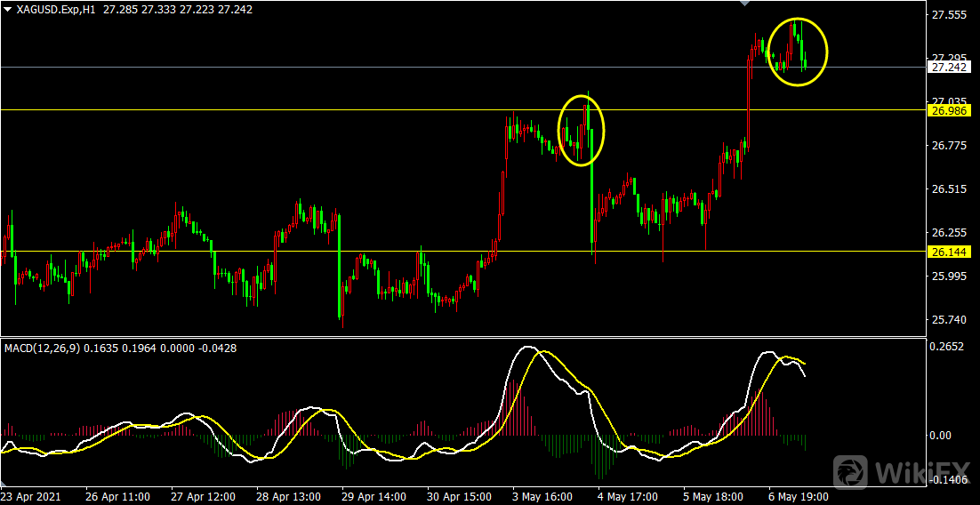Click the 27.555 value on the price scale
This screenshot has width=980, height=505.
[948, 15]
